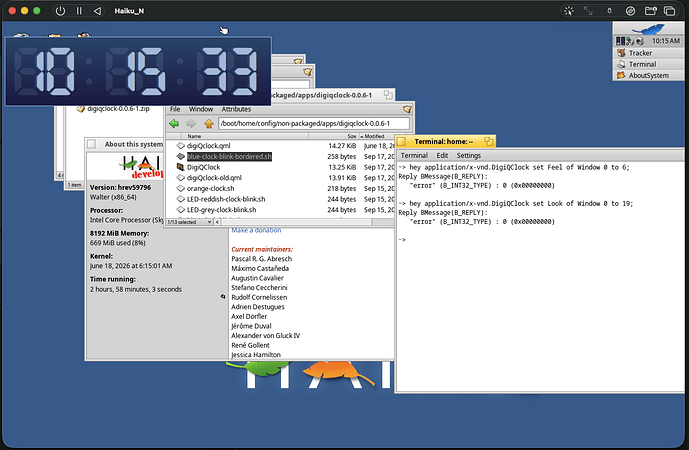Click maintainer name Pascal R. G. Abresch
The image size is (689, 450).
(261, 259)
